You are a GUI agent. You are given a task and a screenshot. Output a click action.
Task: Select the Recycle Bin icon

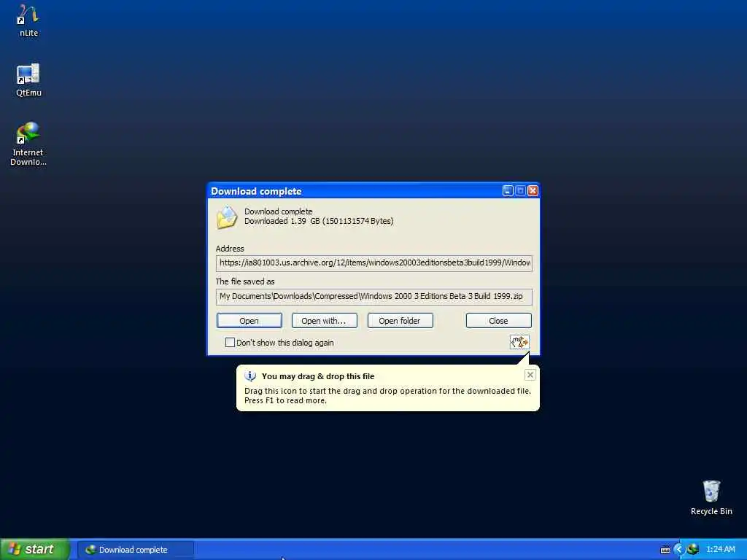[x=711, y=497]
